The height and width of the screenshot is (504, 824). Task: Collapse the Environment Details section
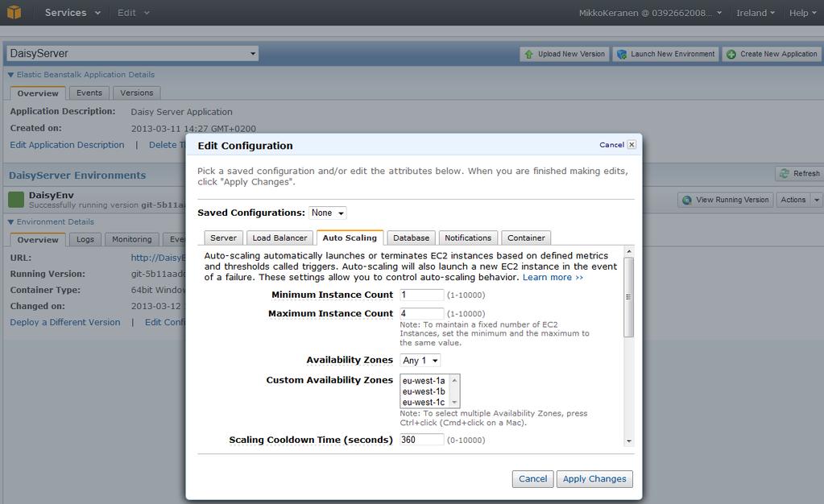click(10, 221)
